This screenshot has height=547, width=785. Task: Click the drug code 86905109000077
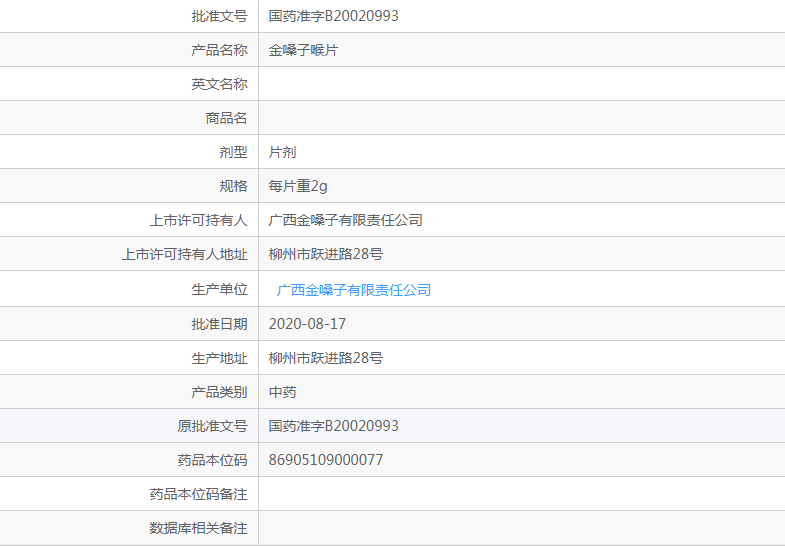coord(325,460)
